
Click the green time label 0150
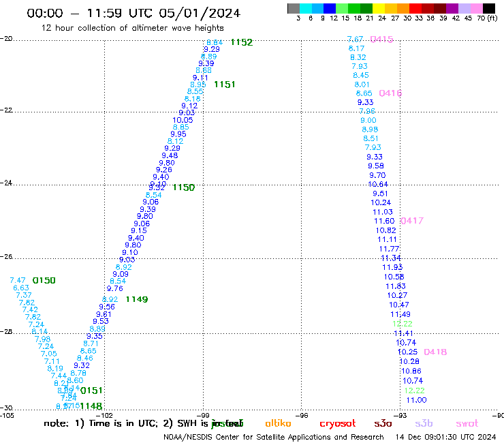click(44, 281)
